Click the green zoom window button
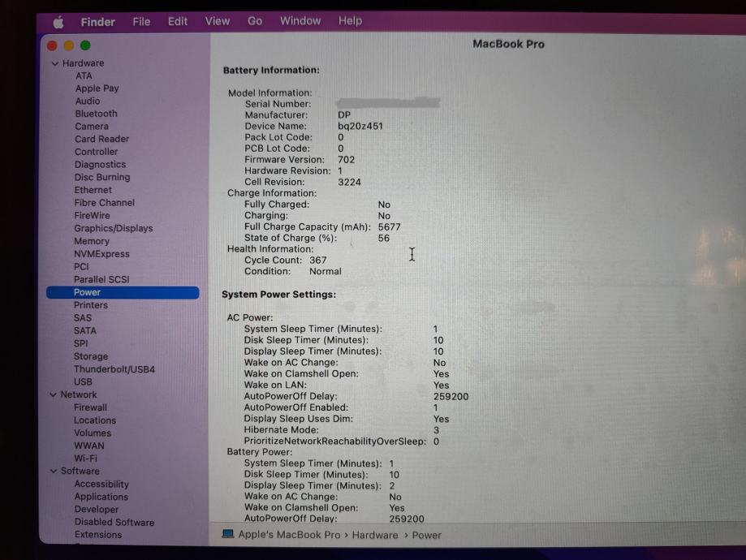The width and height of the screenshot is (746, 560). pos(85,45)
